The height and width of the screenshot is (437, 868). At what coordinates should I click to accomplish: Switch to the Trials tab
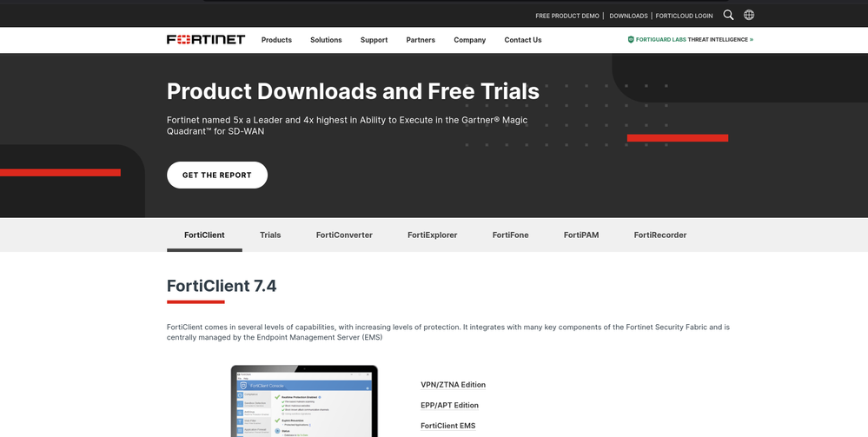[270, 235]
